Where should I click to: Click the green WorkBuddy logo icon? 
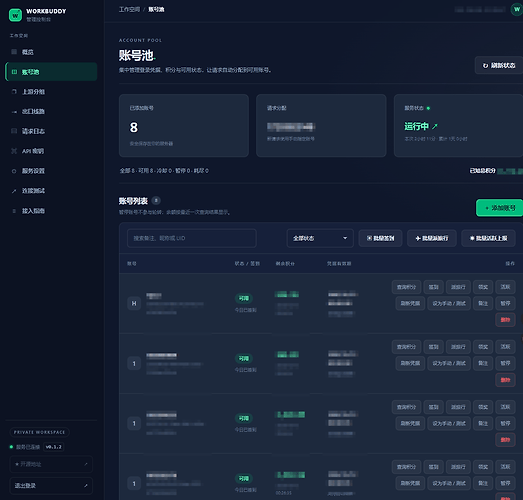coord(15,15)
